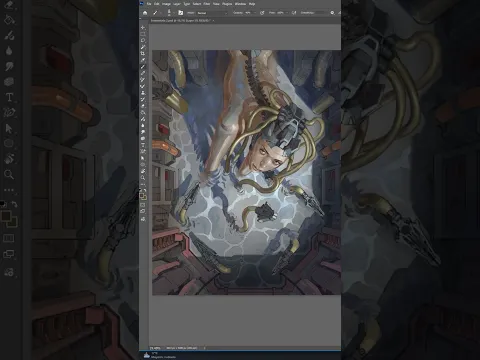Viewport: 480px width, 360px height.
Task: Select the Paint Bucket tool in the small toolbar
Action: tap(143, 112)
